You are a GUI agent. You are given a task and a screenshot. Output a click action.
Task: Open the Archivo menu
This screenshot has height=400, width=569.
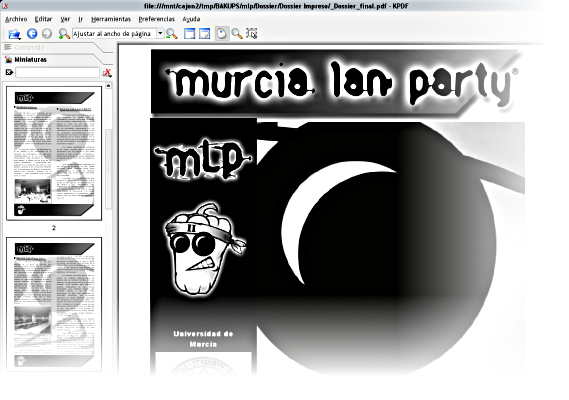(16, 19)
